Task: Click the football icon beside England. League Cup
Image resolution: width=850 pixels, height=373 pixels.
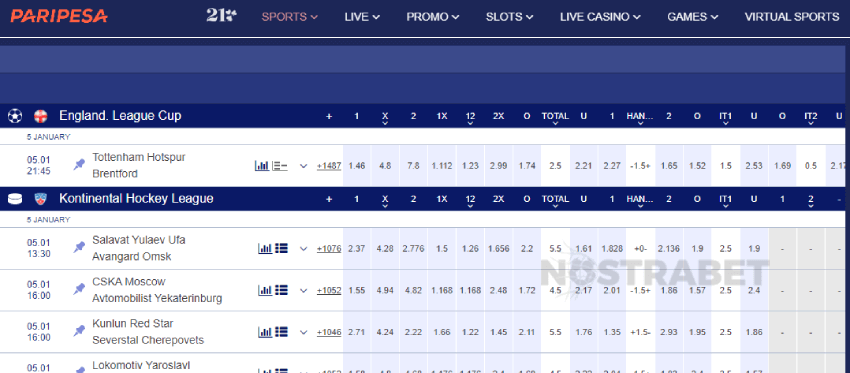Action: [15, 115]
